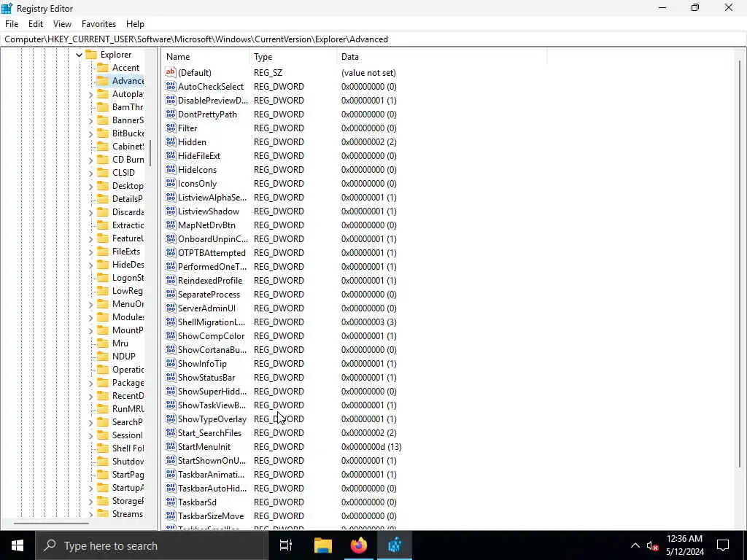Expand the BannerS key
This screenshot has height=560, width=747.
[90, 120]
